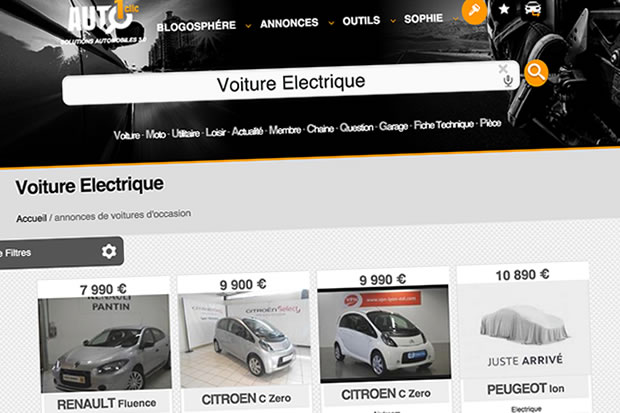Activate the microphone voice search icon
Image resolution: width=620 pixels, height=413 pixels.
[x=508, y=81]
